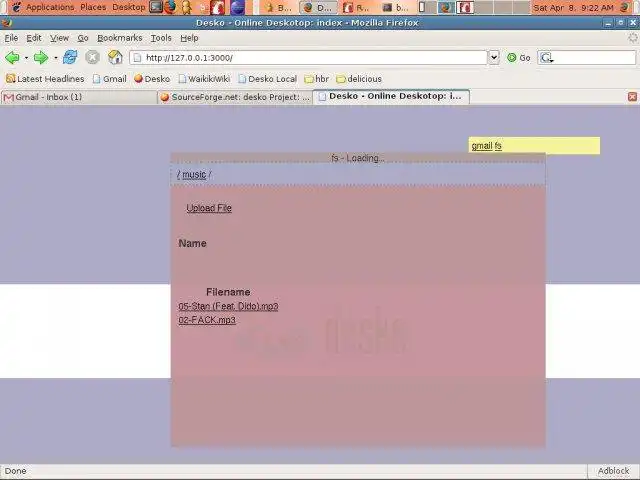Close the current tab with red X
The width and height of the screenshot is (640, 480).
coord(632,97)
